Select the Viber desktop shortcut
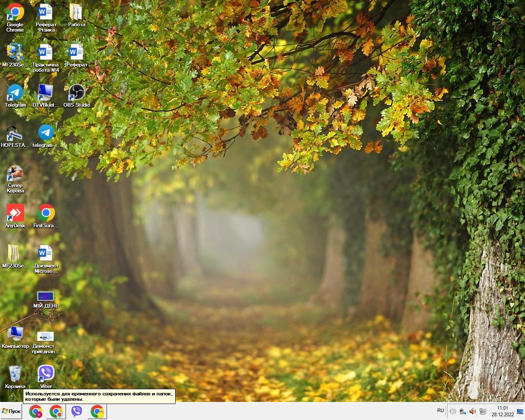The image size is (525, 420). coord(46,377)
